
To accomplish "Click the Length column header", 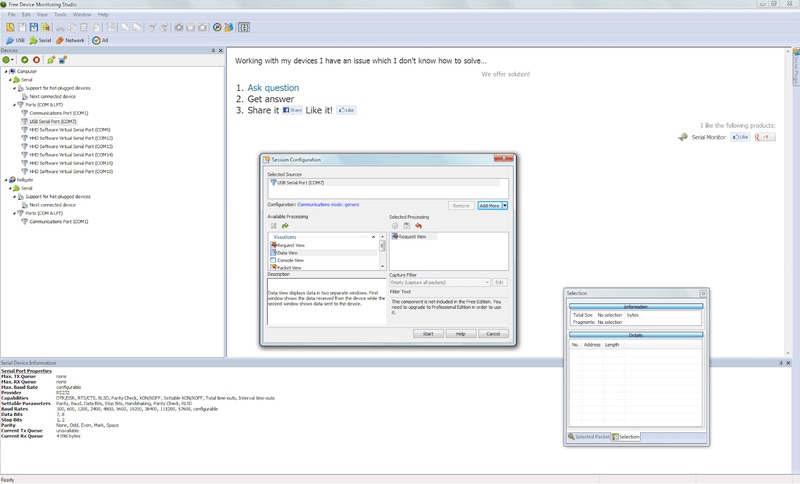I will (x=612, y=345).
